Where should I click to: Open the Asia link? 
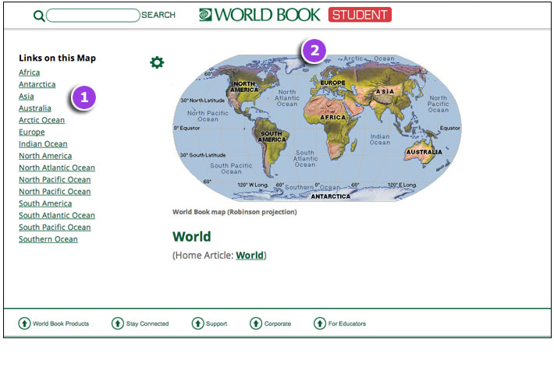coord(27,97)
